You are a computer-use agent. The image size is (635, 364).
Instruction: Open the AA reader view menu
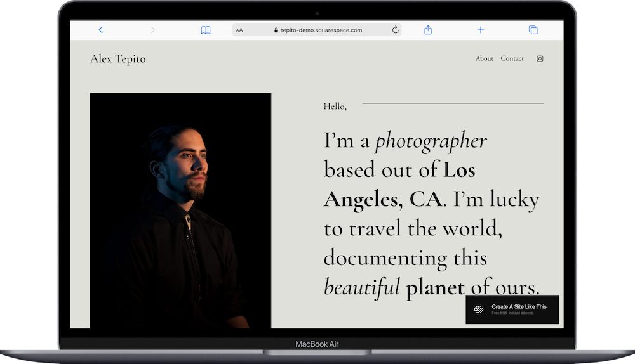click(x=239, y=30)
